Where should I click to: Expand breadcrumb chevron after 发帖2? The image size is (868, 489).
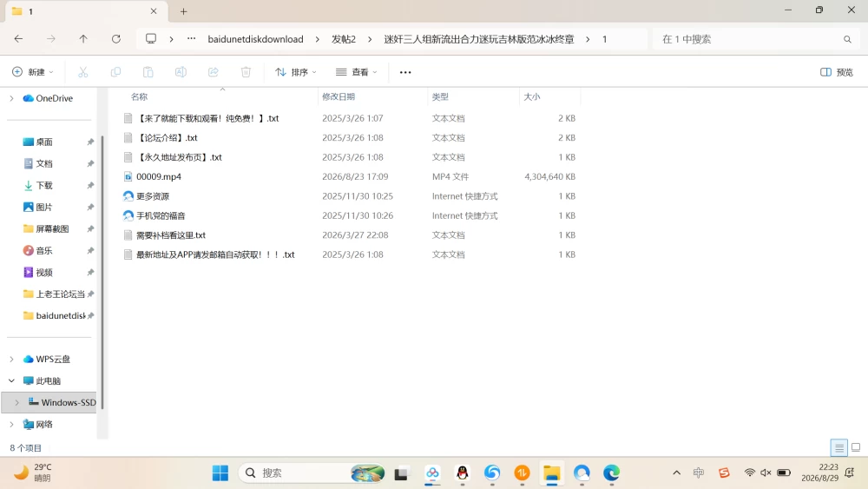tap(370, 39)
